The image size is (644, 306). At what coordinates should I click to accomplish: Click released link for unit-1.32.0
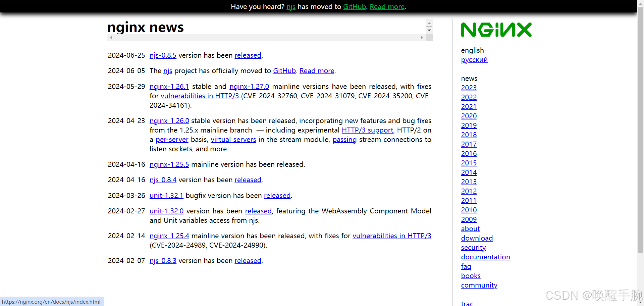[258, 211]
